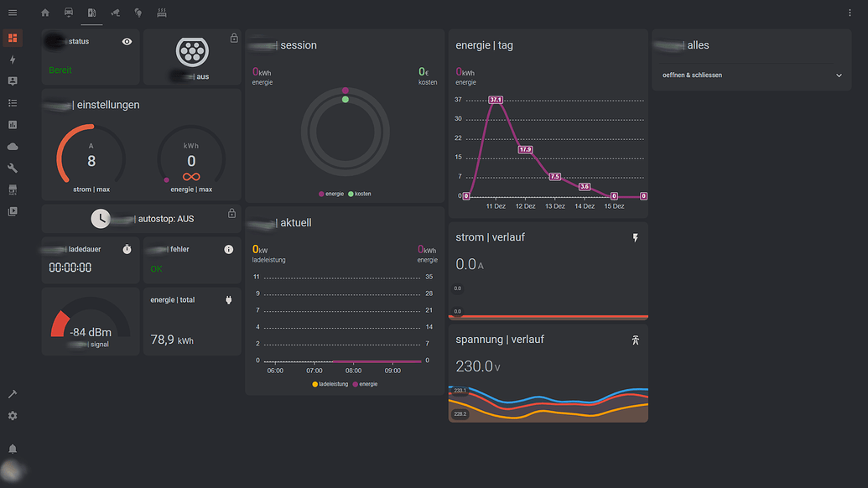Viewport: 868px width, 488px height.
Task: Switch to the home dashboard tab
Action: pos(45,13)
